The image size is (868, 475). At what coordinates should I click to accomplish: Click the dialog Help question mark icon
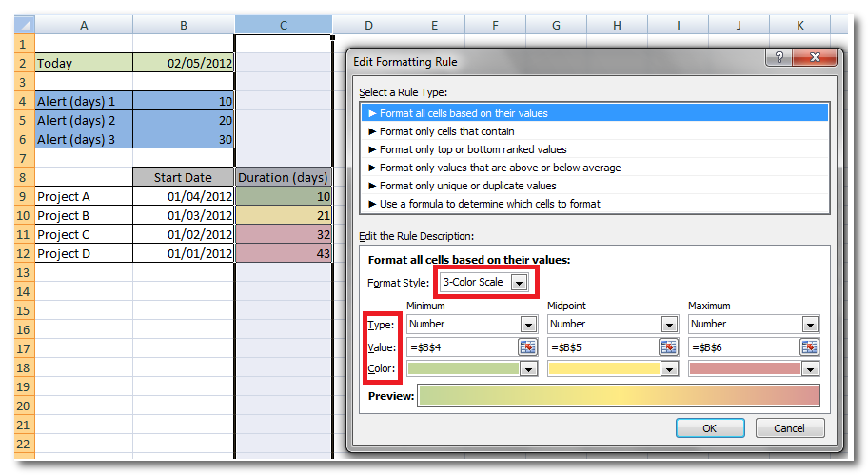coord(779,58)
